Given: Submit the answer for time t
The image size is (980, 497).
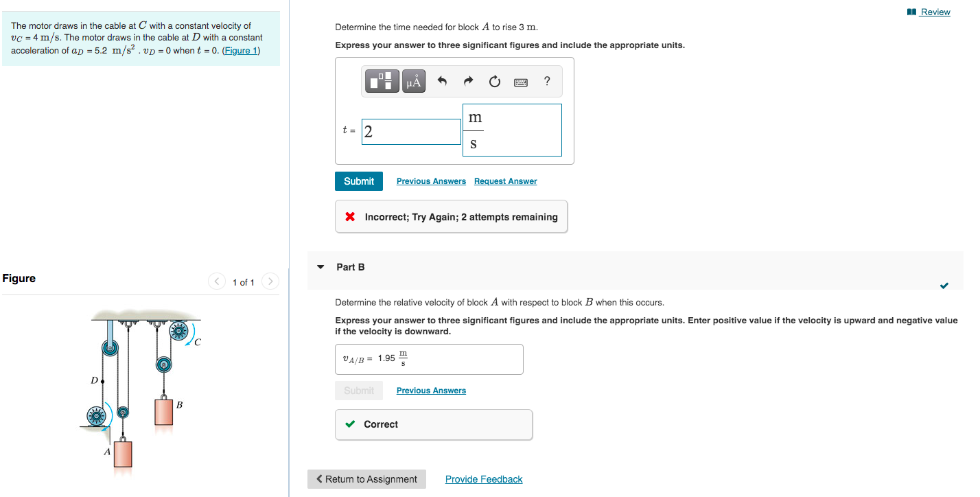Looking at the screenshot, I should (x=359, y=181).
